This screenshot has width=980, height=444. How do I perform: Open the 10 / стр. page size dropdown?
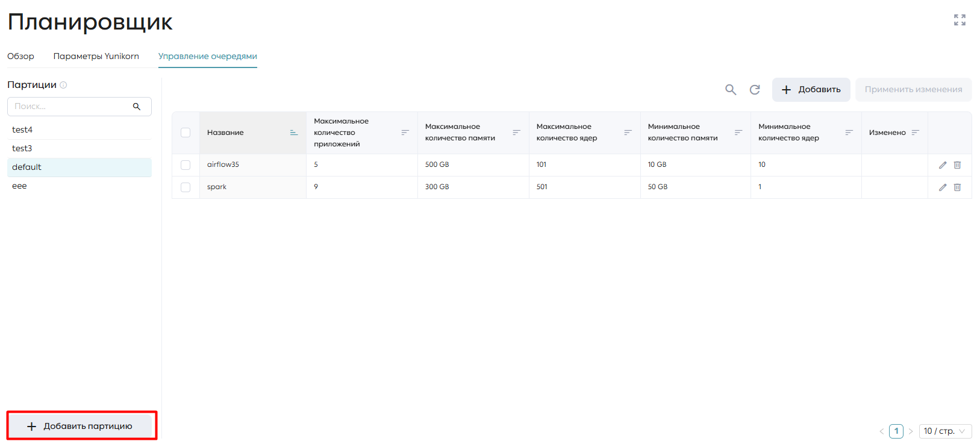945,431
